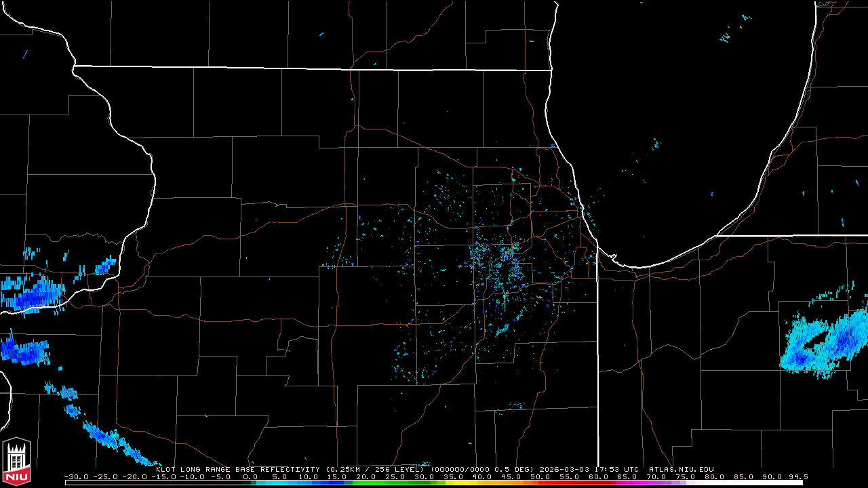Click the 60.0 scale label
868x488 pixels.
599,476
